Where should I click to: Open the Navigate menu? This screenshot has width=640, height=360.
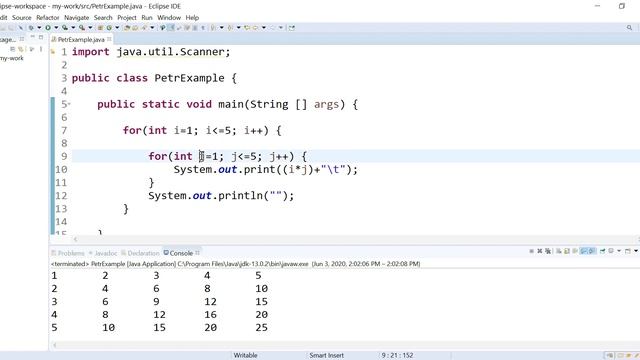pos(76,18)
